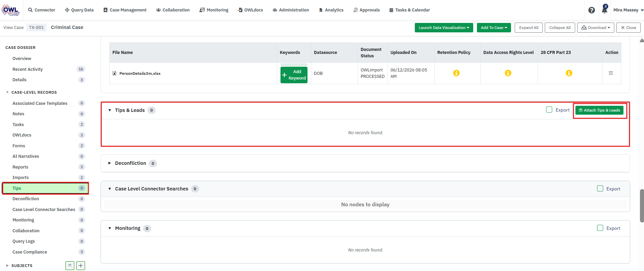Image resolution: width=644 pixels, height=271 pixels.
Task: Close the case view
Action: coord(628,28)
